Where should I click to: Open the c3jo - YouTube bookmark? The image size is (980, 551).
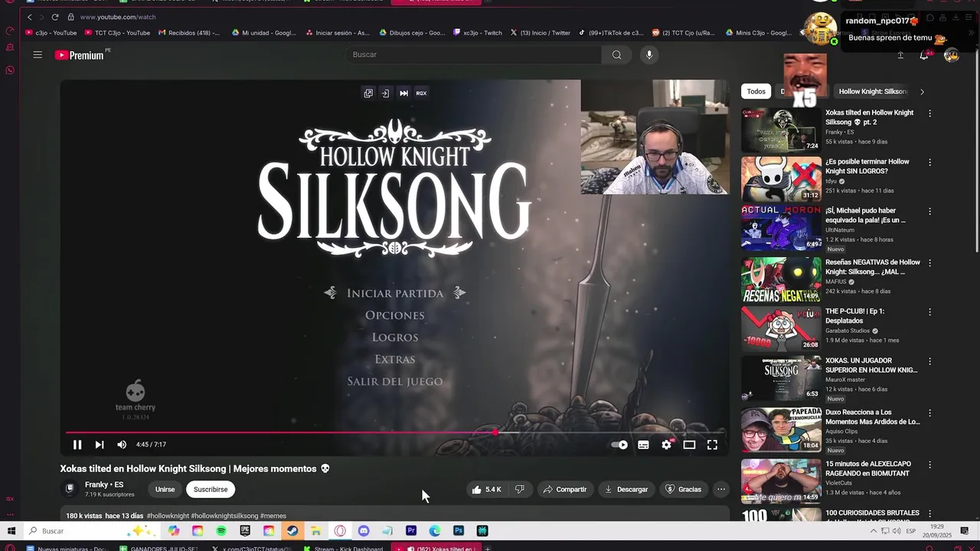(51, 33)
